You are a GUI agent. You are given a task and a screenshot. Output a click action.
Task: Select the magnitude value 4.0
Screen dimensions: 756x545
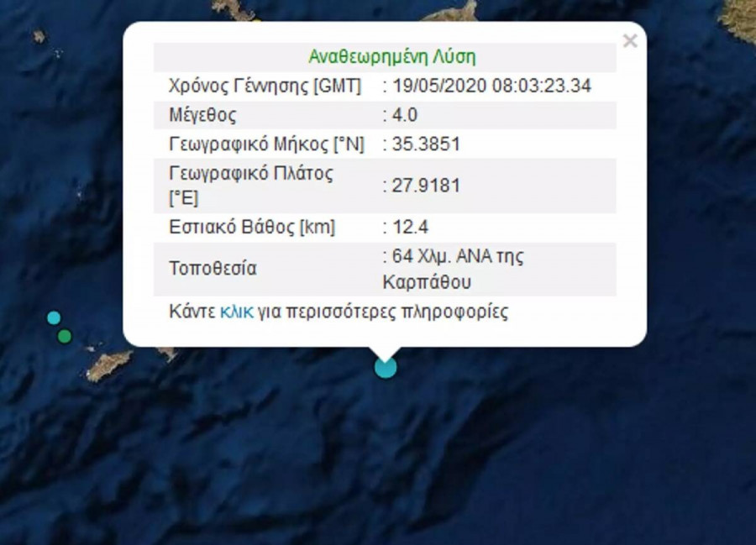pos(405,115)
